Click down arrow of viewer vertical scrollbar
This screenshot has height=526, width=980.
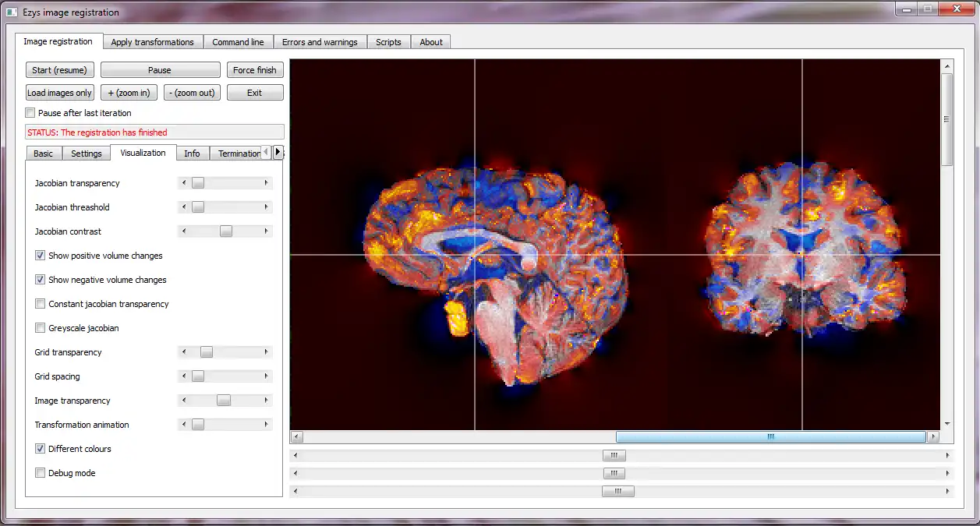click(947, 424)
